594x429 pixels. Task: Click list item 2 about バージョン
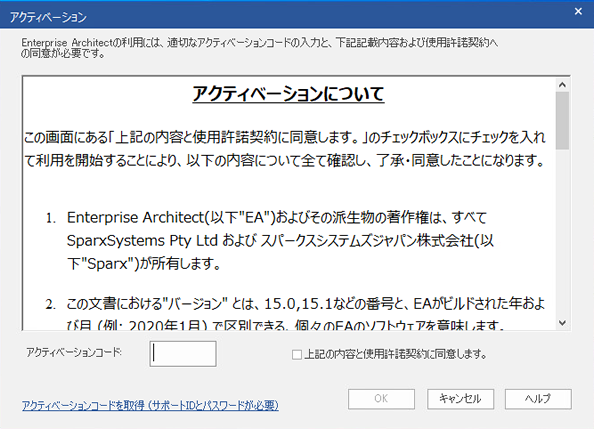[x=295, y=314]
